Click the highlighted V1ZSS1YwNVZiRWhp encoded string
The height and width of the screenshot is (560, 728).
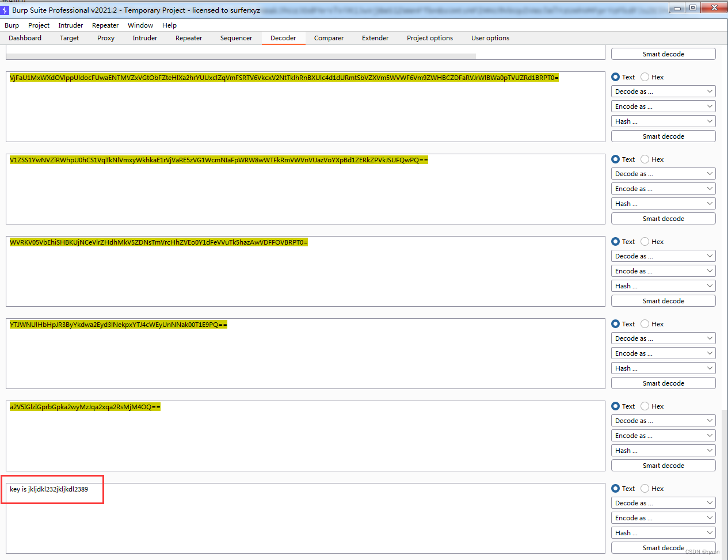219,160
